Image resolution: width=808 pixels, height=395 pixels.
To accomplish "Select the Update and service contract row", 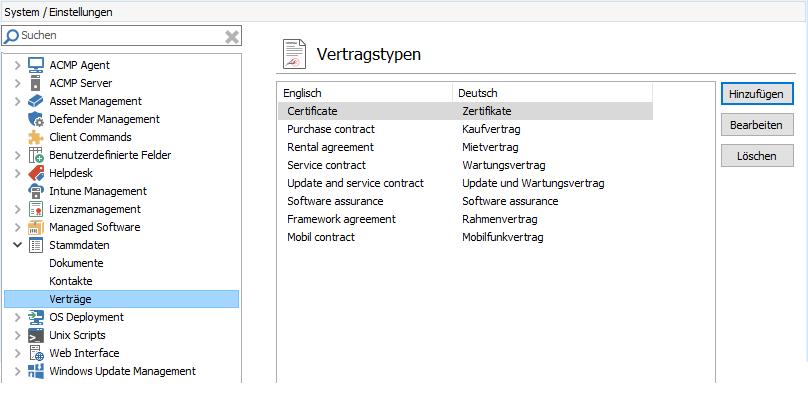I will click(465, 183).
